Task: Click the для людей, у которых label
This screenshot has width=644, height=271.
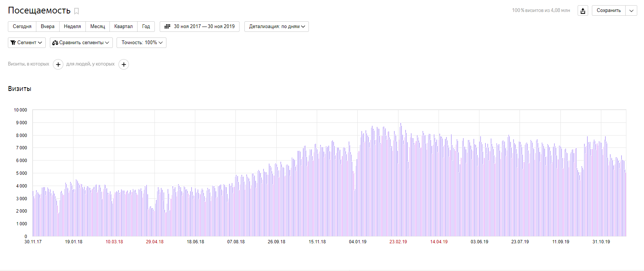Action: tap(90, 64)
